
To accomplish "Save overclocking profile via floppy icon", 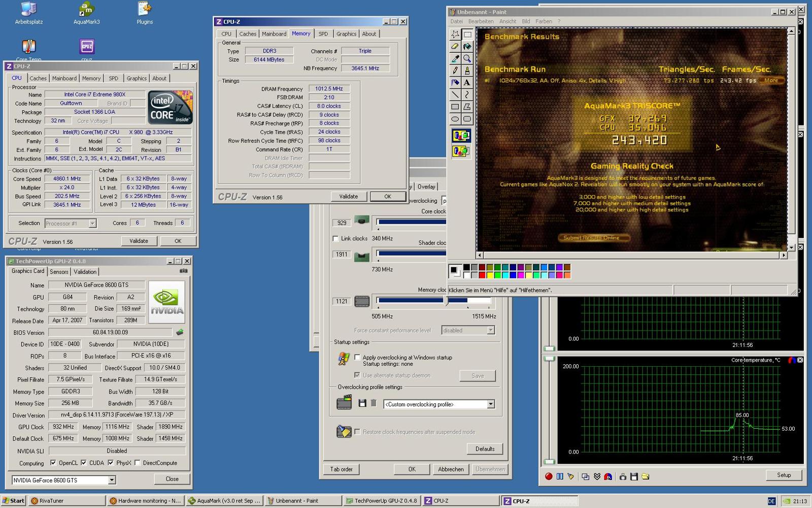I will point(362,403).
